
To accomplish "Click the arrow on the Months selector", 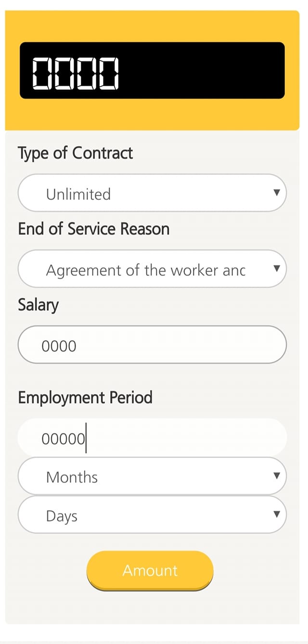I will point(276,476).
